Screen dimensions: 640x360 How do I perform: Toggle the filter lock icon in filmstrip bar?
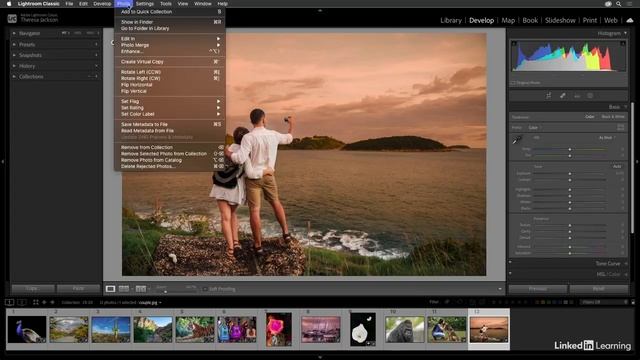(x=633, y=302)
